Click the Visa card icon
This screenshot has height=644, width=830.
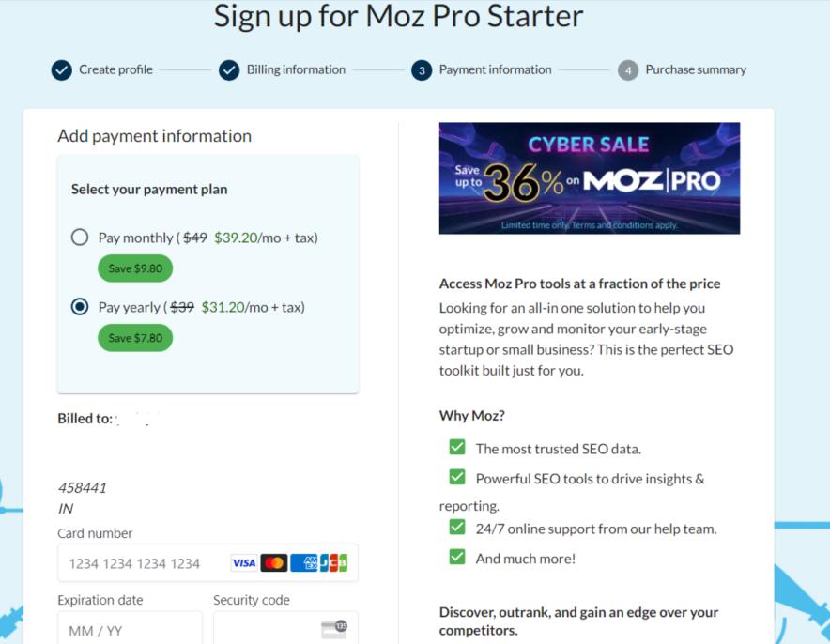(x=244, y=563)
